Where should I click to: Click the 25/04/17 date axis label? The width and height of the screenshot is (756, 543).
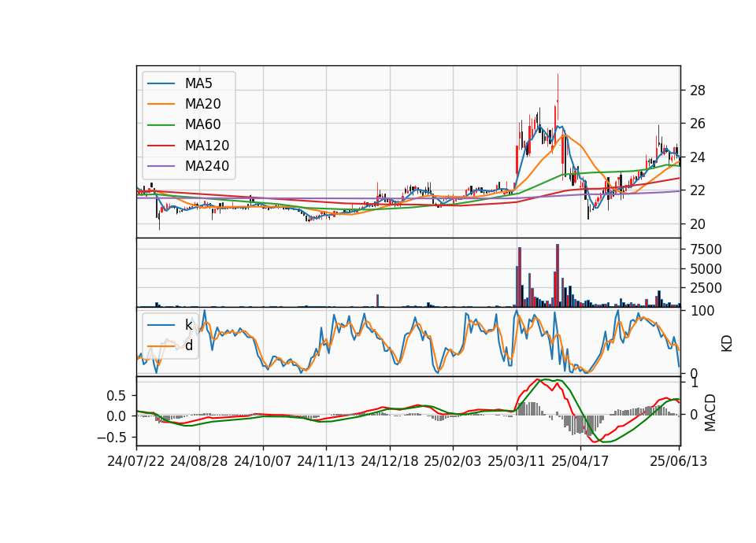click(580, 461)
